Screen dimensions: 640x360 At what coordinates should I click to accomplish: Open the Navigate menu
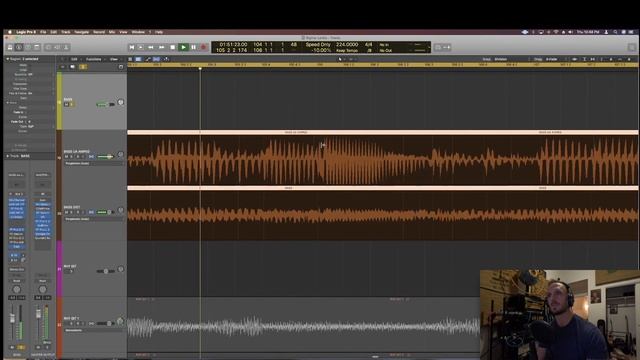(x=82, y=32)
